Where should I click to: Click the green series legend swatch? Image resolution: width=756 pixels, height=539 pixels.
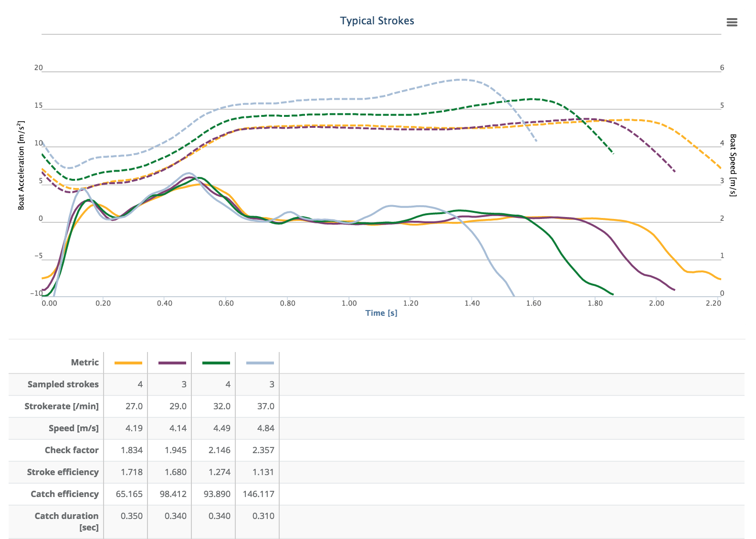[216, 363]
